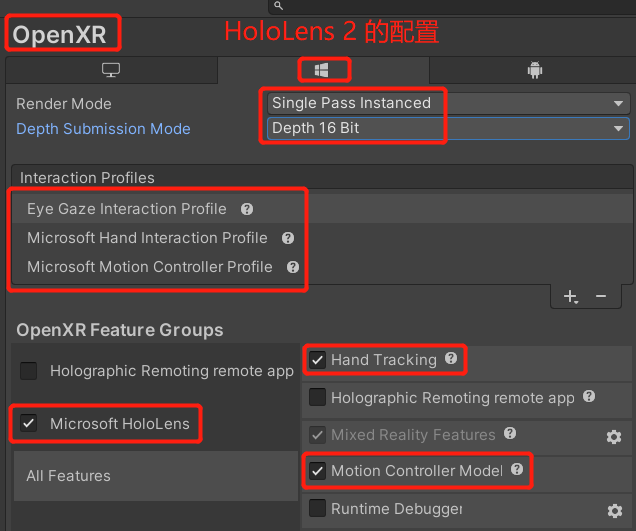Open Runtime Debugger settings gear

click(614, 510)
